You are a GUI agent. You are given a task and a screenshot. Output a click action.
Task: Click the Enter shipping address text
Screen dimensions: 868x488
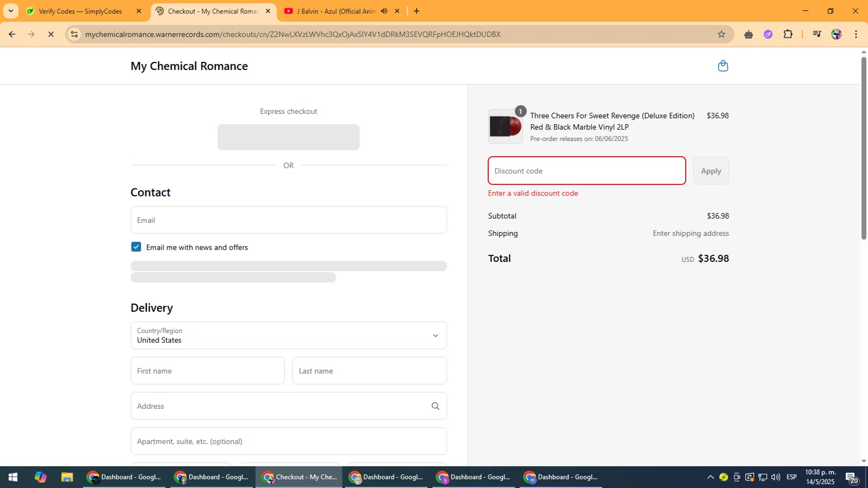691,234
